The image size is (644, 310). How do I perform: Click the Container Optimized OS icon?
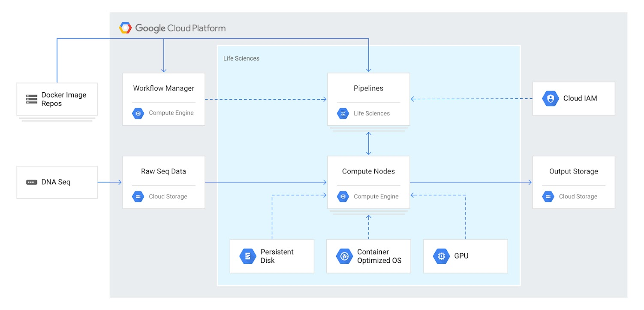344,256
